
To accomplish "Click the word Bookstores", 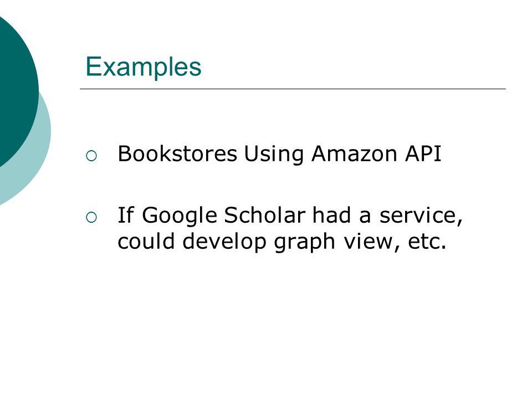I will pos(177,154).
